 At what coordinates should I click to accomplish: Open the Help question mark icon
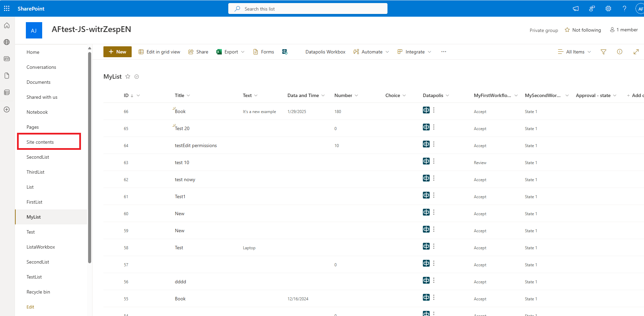pos(624,9)
